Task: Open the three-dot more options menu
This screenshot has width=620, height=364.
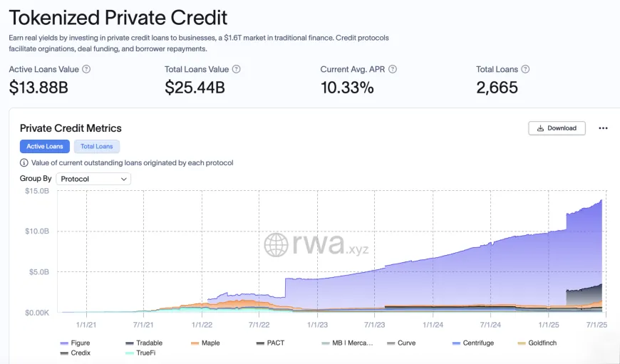Action: tap(603, 128)
